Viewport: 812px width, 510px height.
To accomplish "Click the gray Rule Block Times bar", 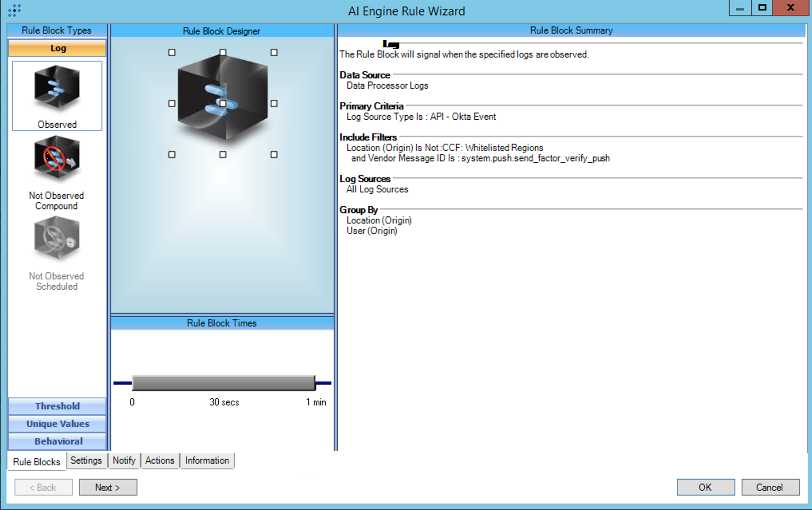I will (x=224, y=383).
